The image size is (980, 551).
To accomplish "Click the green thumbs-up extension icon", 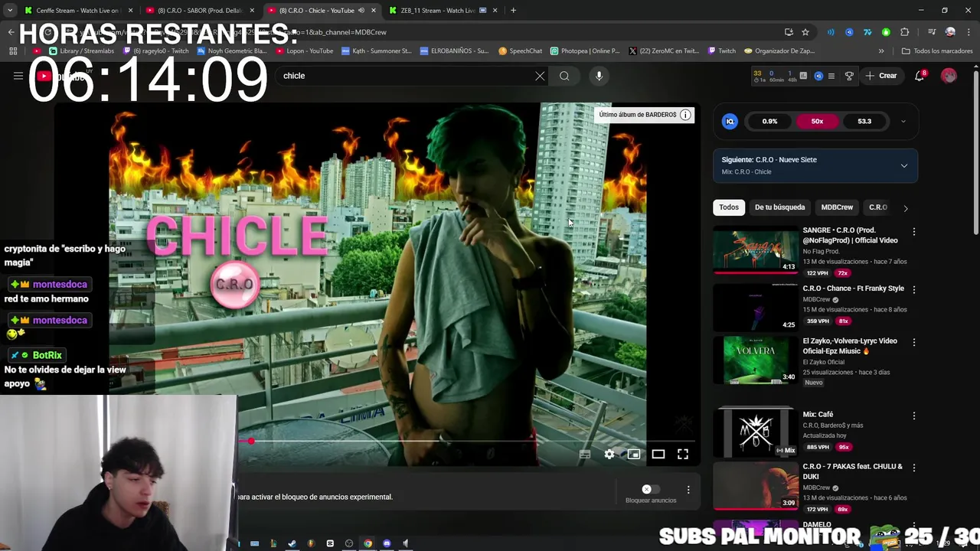I will point(886,32).
